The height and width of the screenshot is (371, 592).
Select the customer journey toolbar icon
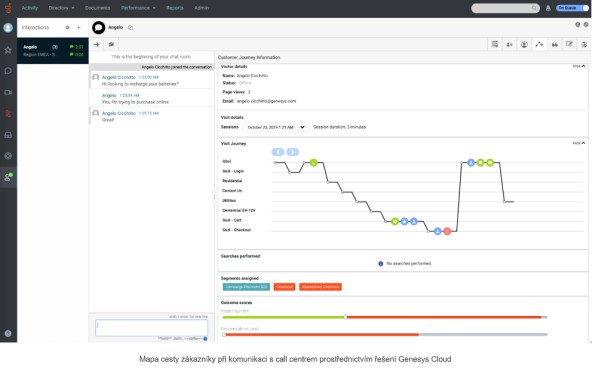click(x=539, y=44)
